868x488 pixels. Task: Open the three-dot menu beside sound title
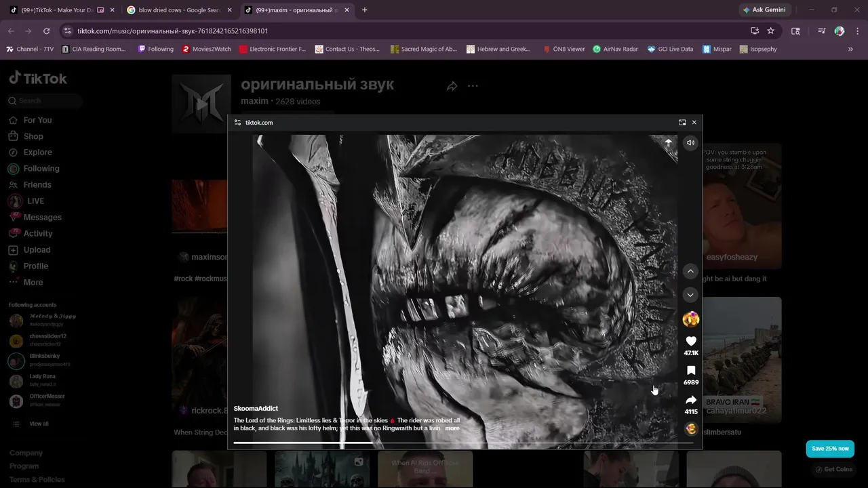(x=473, y=86)
